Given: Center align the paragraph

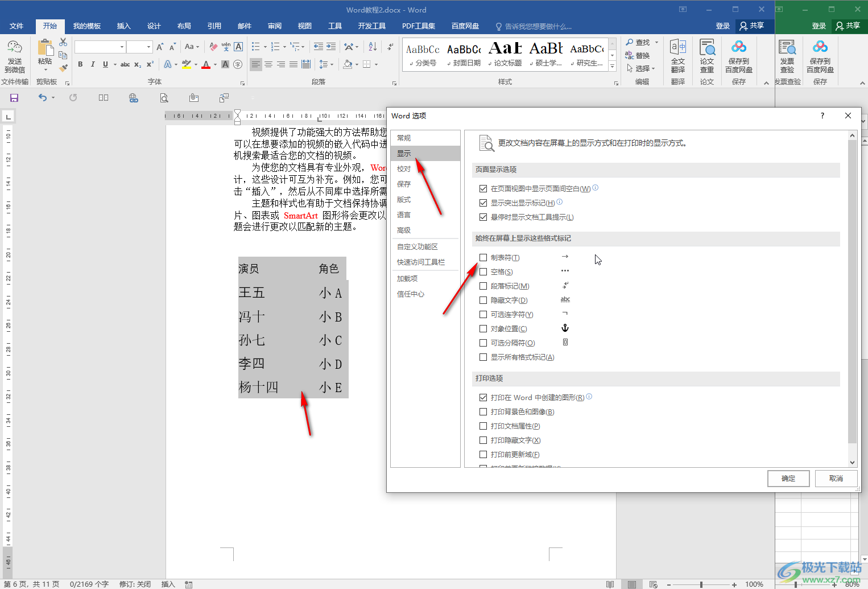Looking at the screenshot, I should 268,64.
